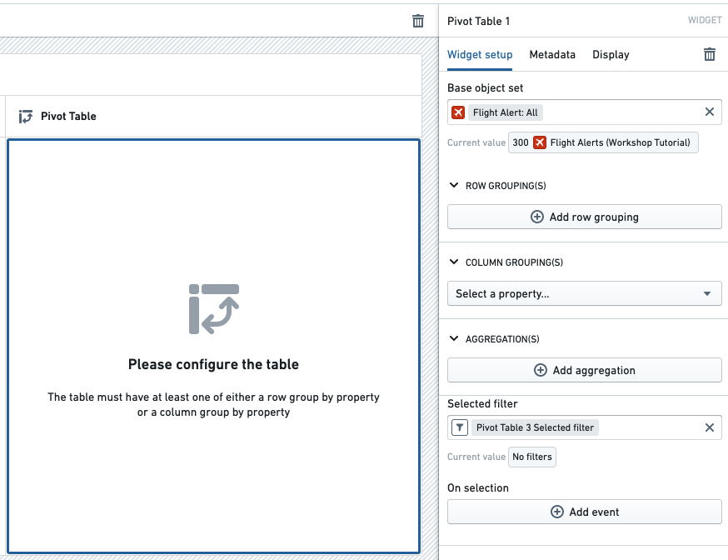The height and width of the screenshot is (560, 728).
Task: Collapse the AGGREGATION(S) section
Action: pyautogui.click(x=454, y=338)
